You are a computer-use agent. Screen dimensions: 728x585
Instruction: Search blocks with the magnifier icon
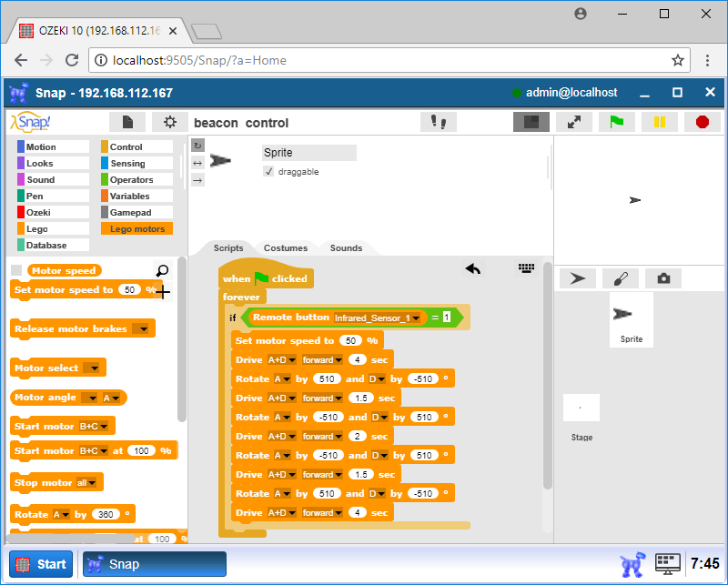162,270
